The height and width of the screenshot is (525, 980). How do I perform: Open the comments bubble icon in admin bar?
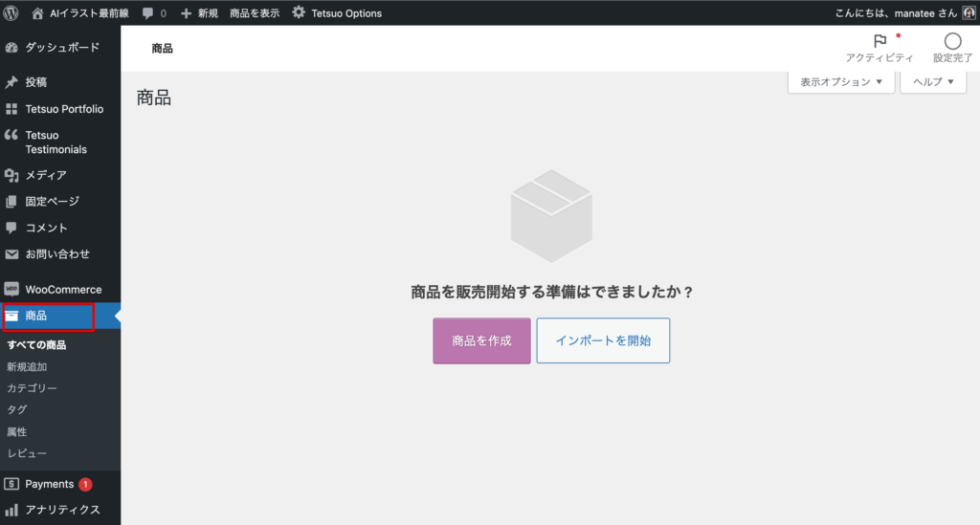click(x=148, y=13)
